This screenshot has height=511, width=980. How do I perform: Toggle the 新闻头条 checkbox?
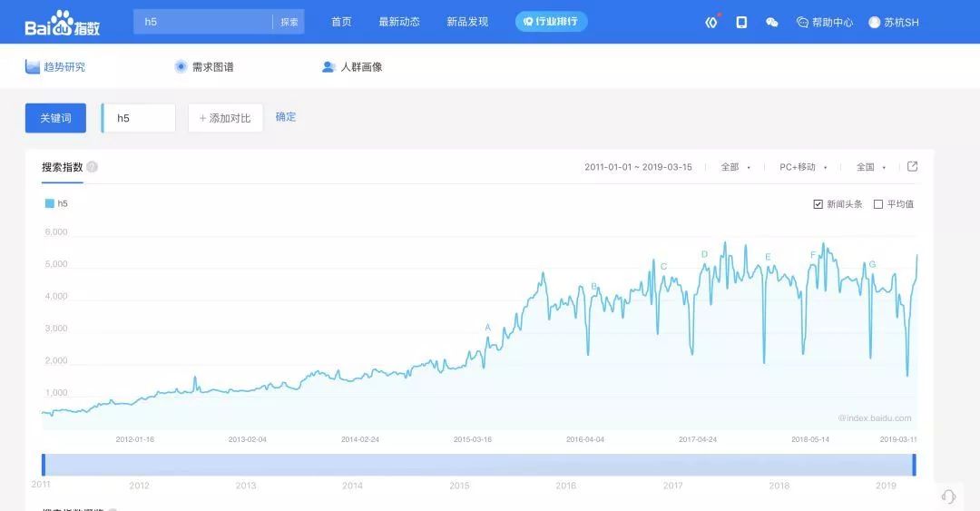(818, 204)
